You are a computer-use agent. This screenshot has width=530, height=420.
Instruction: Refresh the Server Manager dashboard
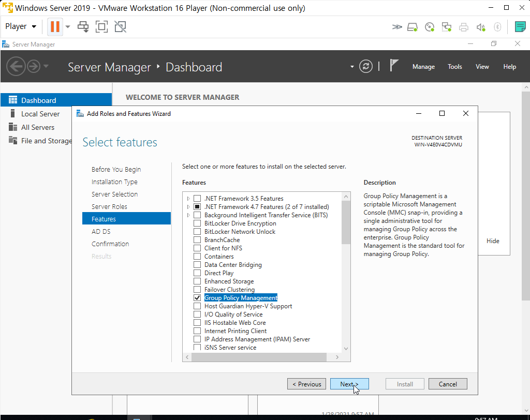[x=366, y=66]
